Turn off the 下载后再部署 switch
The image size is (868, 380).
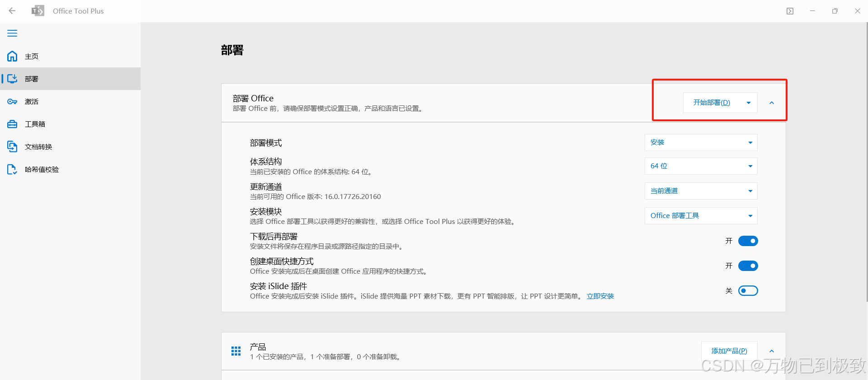[748, 241]
